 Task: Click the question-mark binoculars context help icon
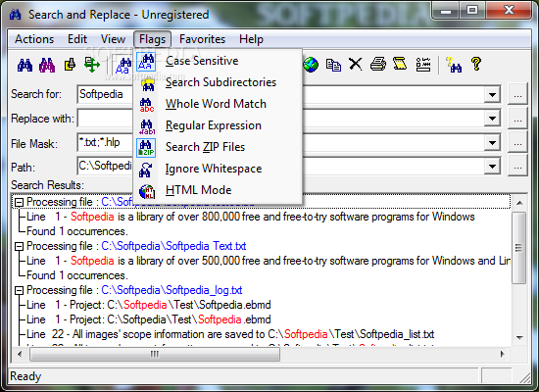(454, 65)
